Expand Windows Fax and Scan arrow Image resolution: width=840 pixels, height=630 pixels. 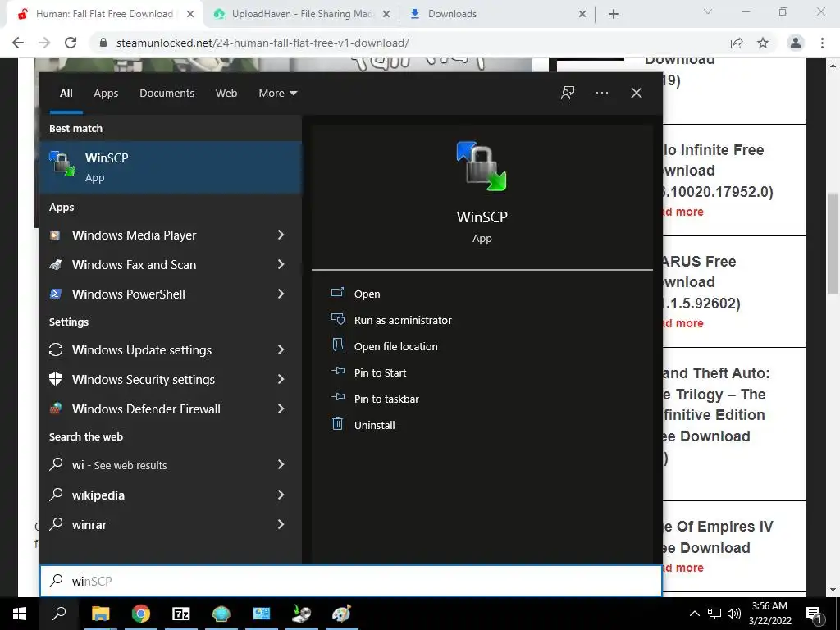(281, 265)
